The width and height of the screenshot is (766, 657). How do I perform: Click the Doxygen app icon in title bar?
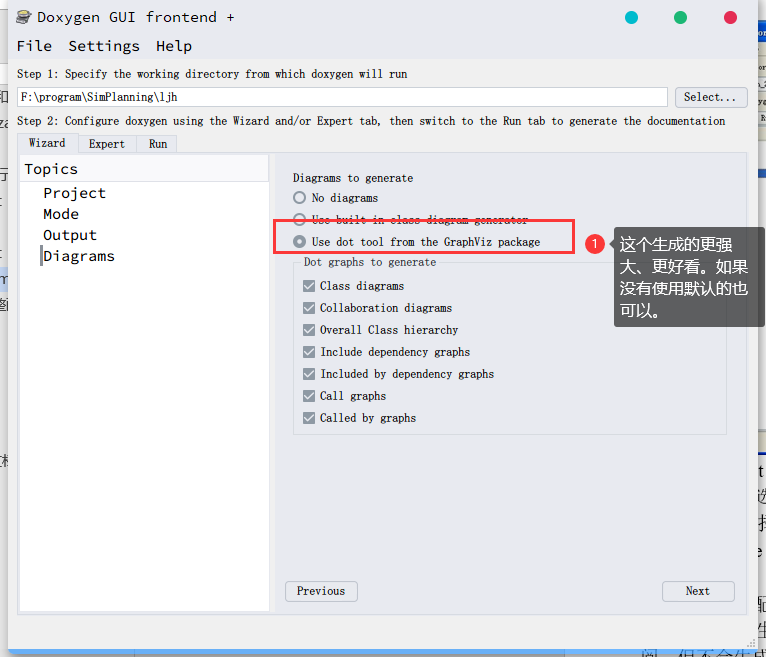tap(23, 17)
